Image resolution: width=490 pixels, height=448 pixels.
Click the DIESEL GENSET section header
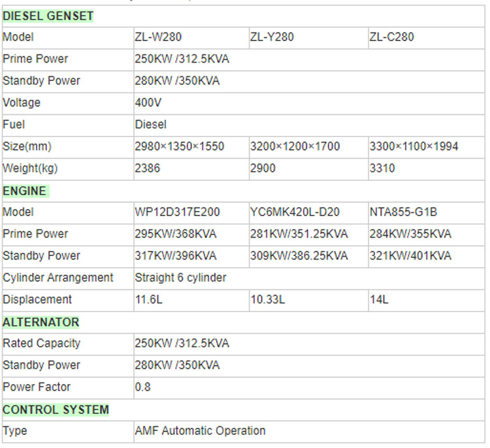coord(48,16)
